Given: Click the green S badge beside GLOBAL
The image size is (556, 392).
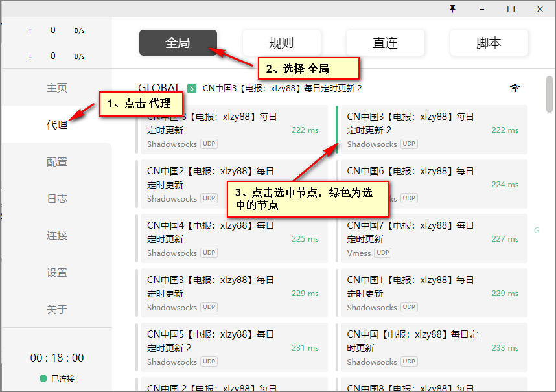Looking at the screenshot, I should pos(192,88).
